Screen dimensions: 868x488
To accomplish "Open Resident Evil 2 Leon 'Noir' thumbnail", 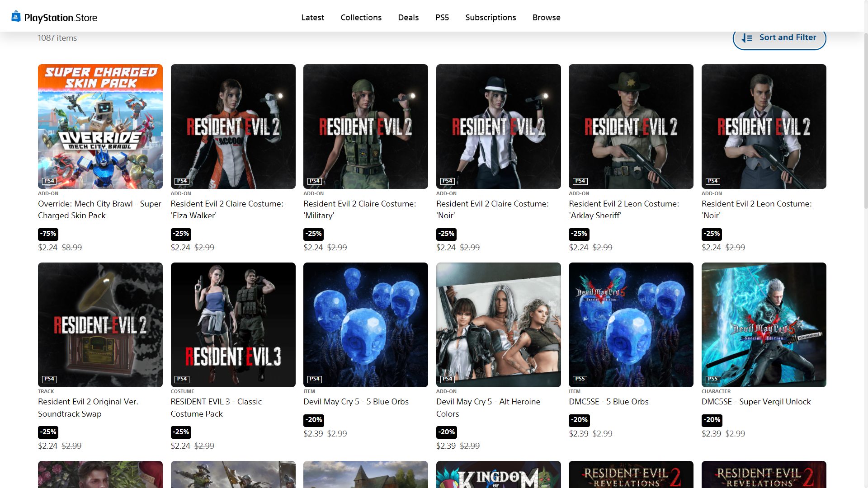I will coord(764,126).
